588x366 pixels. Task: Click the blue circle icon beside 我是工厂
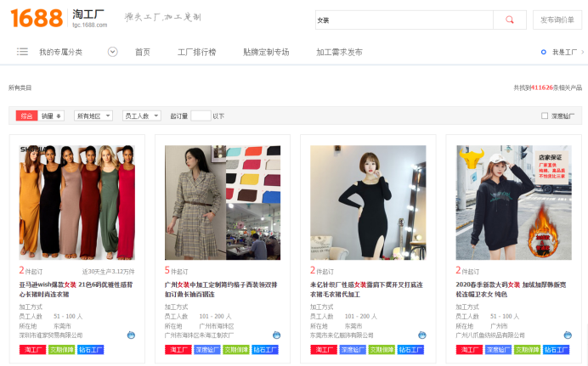[543, 52]
